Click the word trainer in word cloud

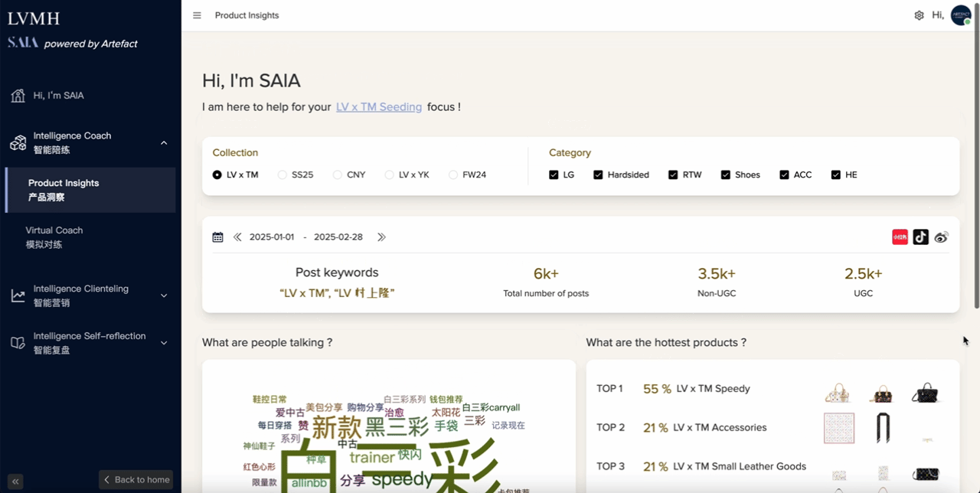pyautogui.click(x=372, y=457)
